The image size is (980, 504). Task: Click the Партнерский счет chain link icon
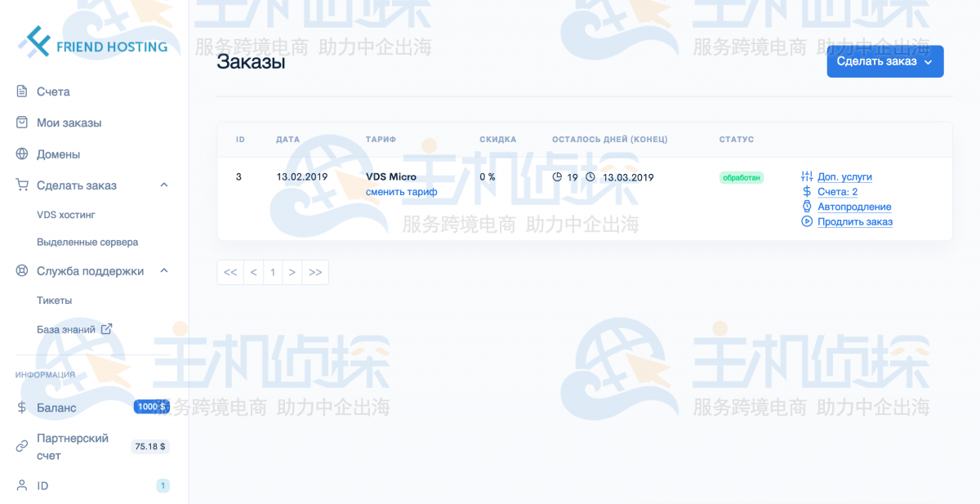22,446
